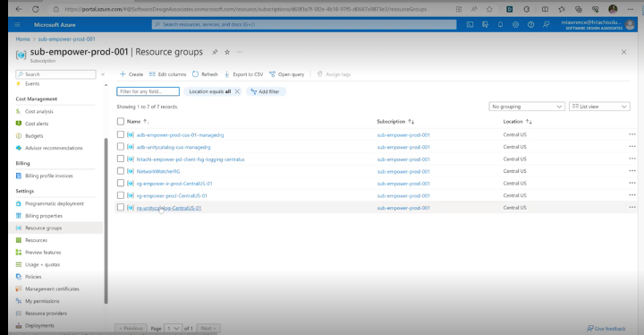644x335 pixels.
Task: Bookmark this page with browser star
Action: [x=489, y=9]
